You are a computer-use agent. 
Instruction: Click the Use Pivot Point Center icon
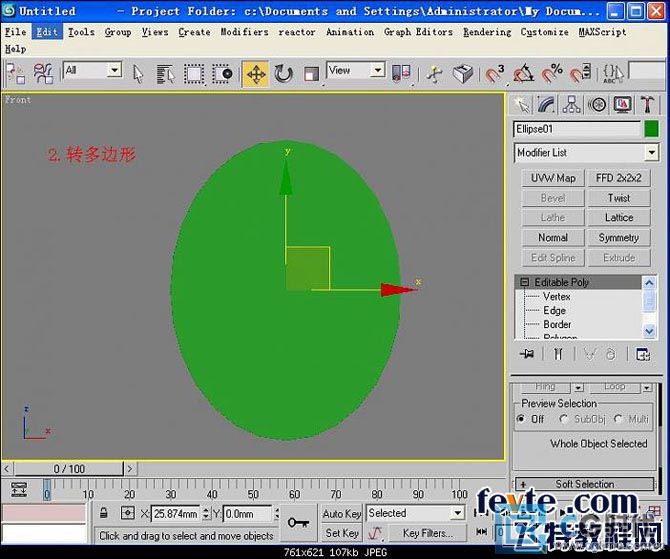click(401, 74)
